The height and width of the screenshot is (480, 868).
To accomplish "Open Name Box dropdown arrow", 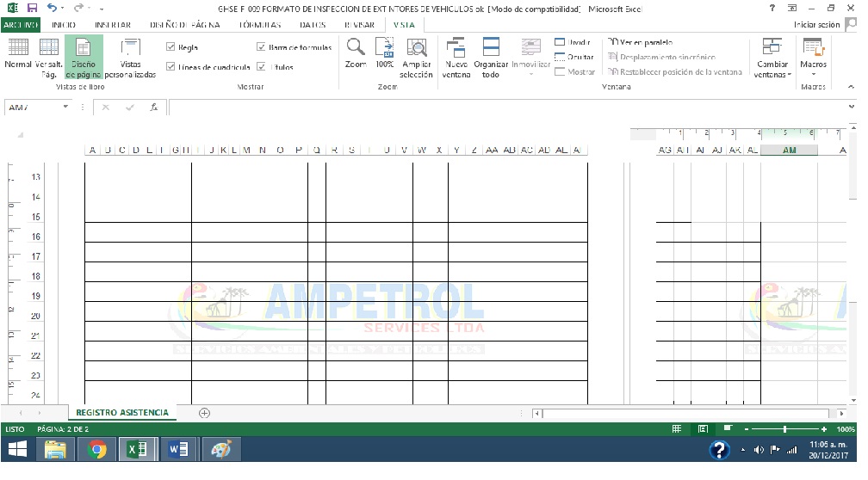I will (x=65, y=108).
